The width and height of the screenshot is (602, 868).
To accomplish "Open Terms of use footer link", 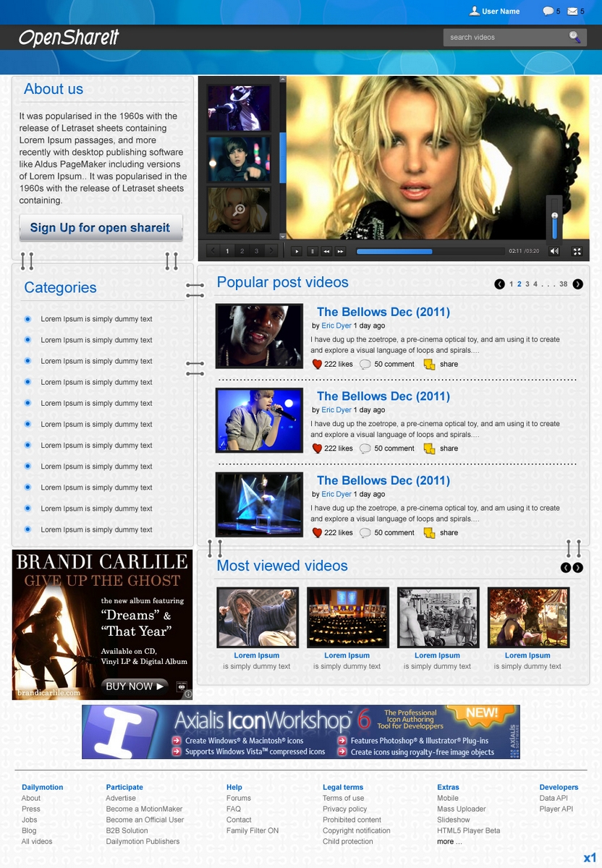I will (x=344, y=799).
